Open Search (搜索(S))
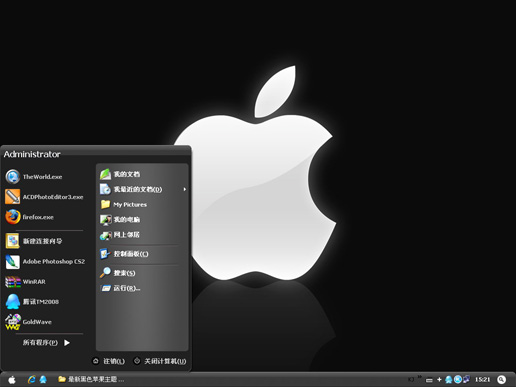516x387 pixels. (118, 273)
